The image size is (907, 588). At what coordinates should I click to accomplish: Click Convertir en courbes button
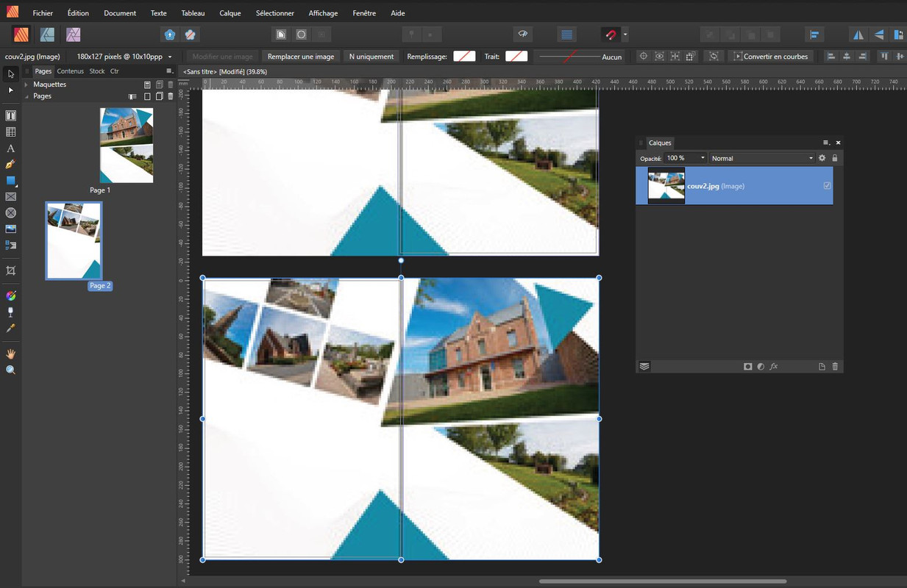pyautogui.click(x=769, y=57)
